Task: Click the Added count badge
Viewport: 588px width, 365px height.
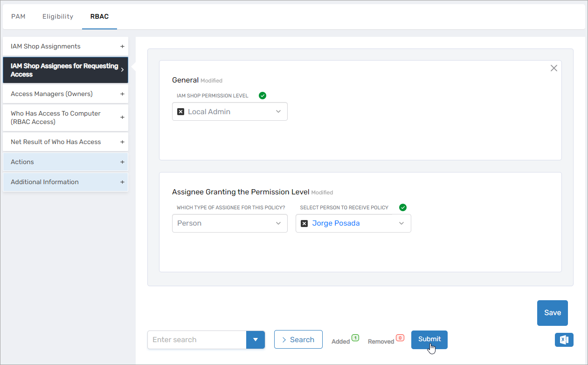Action: pyautogui.click(x=355, y=337)
